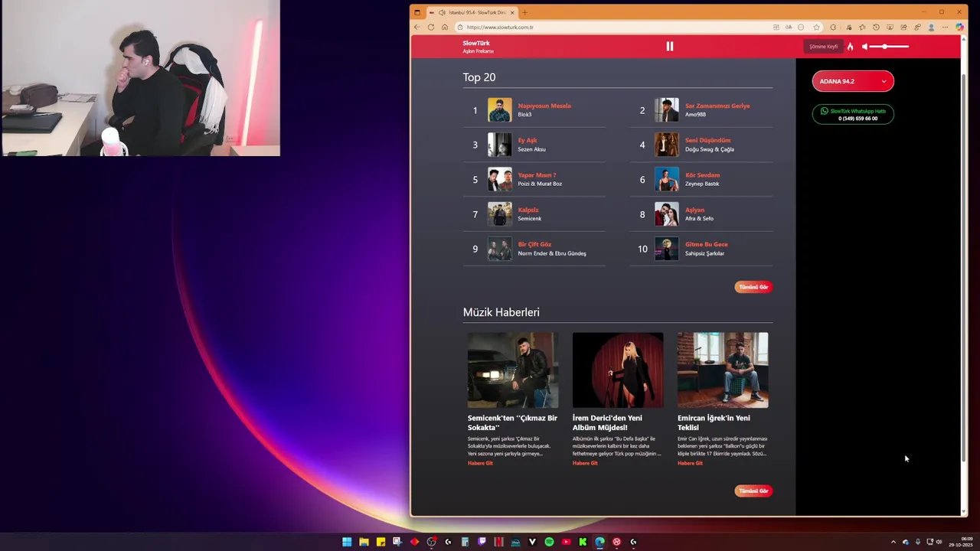Add page to favorites with star icon

(817, 27)
